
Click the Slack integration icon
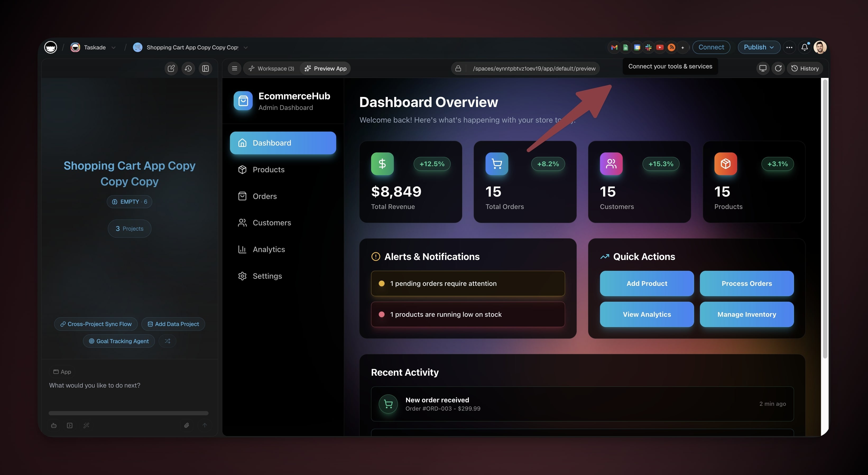click(x=648, y=48)
